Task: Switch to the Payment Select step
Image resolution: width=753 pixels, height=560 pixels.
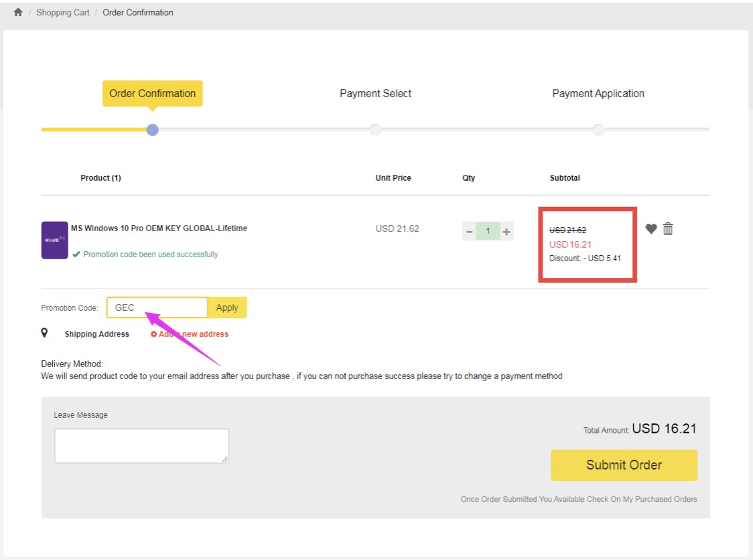Action: coord(375,94)
